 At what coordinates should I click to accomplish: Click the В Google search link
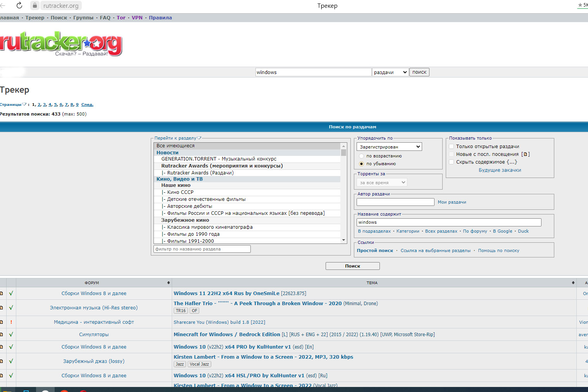[x=503, y=231]
